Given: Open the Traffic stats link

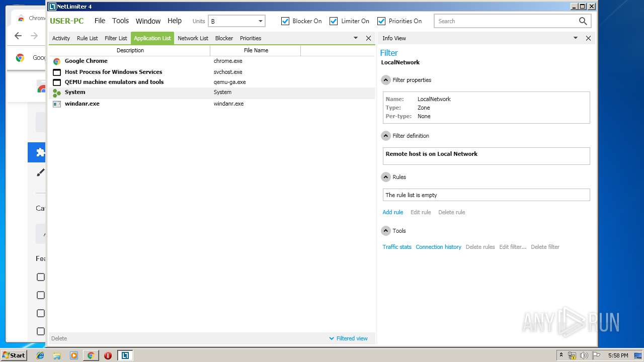Looking at the screenshot, I should (396, 247).
